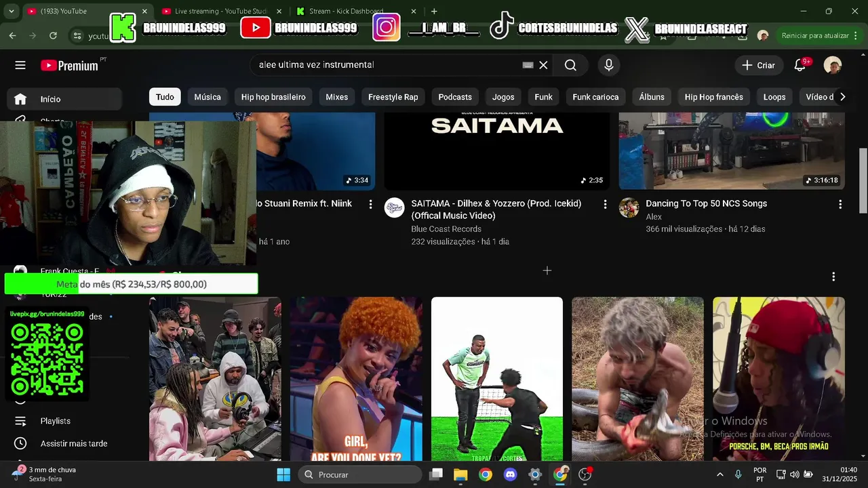Open the soccer goalkeeper cartoon Short
This screenshot has height=488, width=868.
point(497,379)
